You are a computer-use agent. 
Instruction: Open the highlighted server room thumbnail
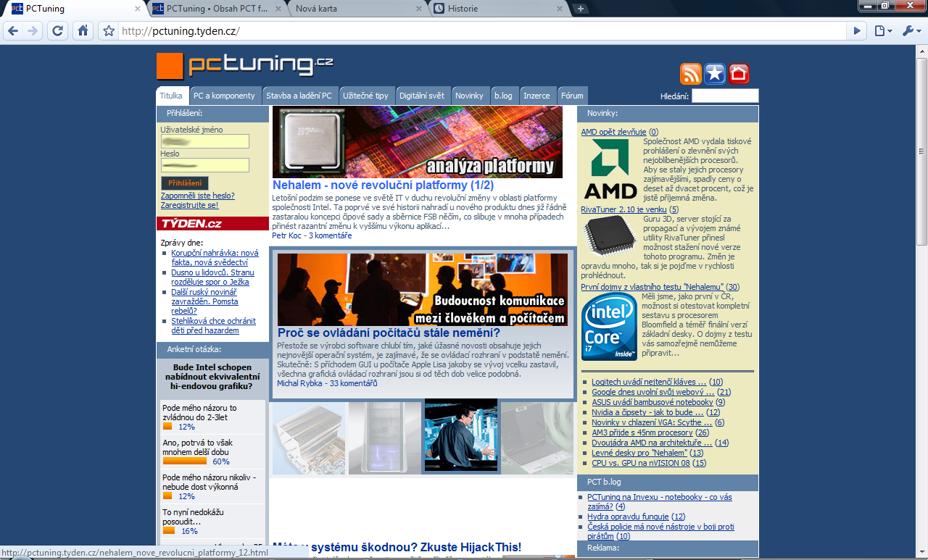461,436
